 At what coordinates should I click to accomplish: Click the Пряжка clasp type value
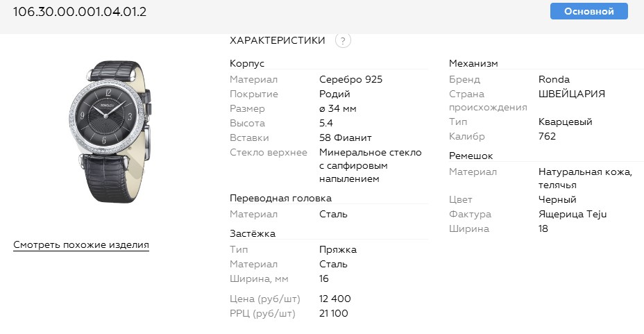[x=338, y=249]
